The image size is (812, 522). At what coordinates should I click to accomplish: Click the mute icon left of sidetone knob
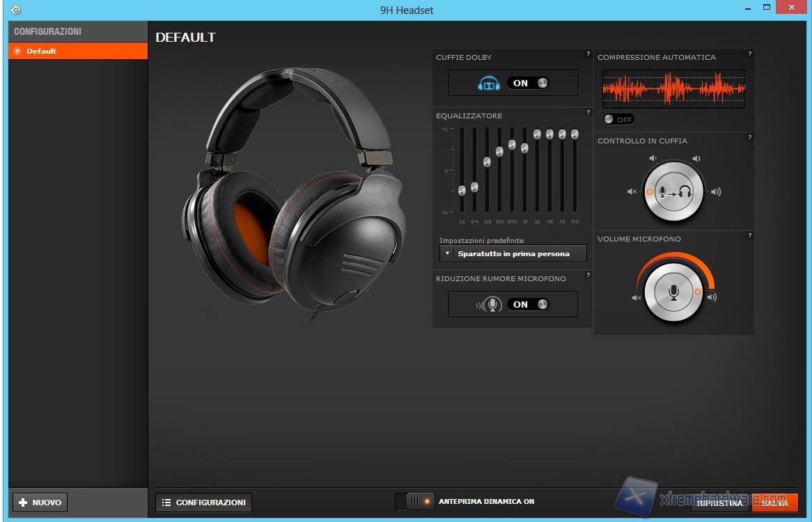click(x=632, y=192)
